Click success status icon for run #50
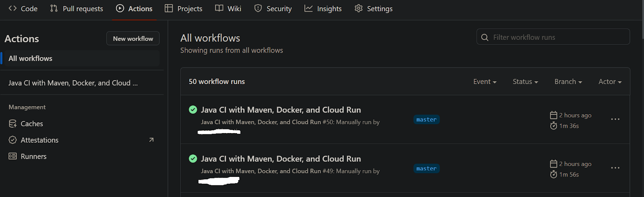The width and height of the screenshot is (644, 197). point(193,110)
